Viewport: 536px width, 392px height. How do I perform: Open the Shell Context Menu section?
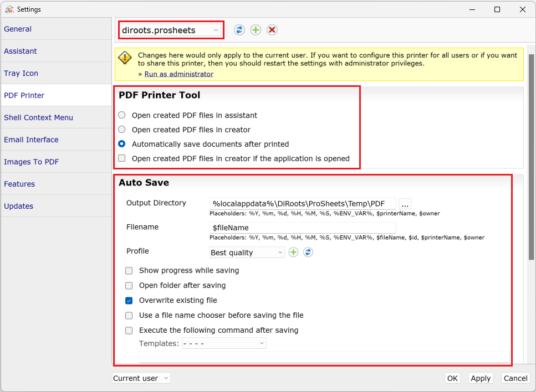[38, 117]
